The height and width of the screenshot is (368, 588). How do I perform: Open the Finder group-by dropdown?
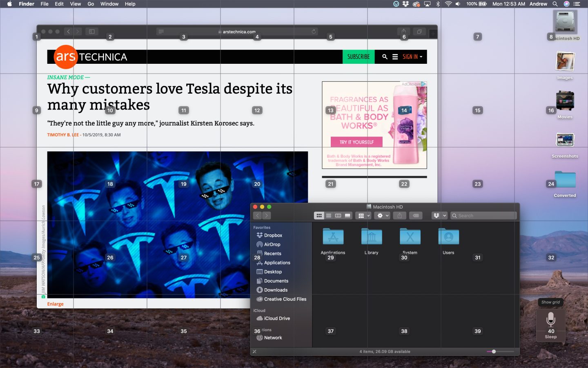pyautogui.click(x=363, y=215)
